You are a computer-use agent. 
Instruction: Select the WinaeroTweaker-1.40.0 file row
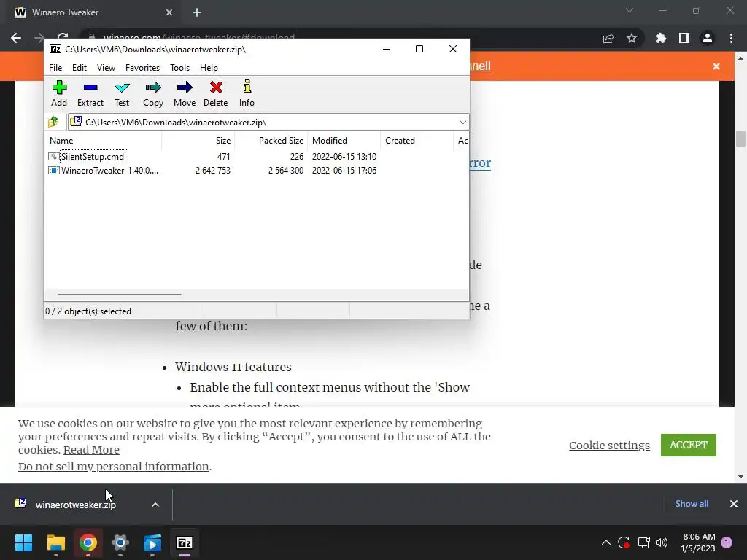(x=256, y=171)
